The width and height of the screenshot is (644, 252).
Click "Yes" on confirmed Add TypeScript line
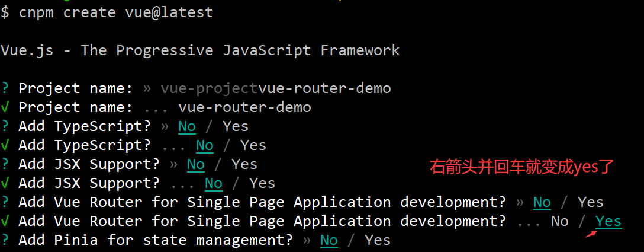pos(253,145)
